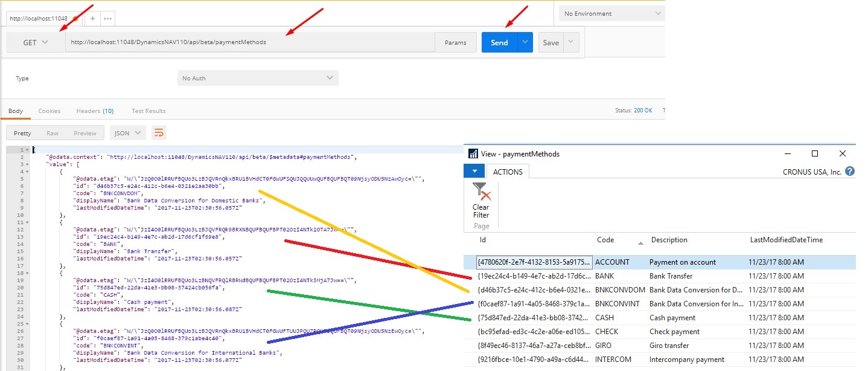Select the INTERCOM code cell
Screen dimensions: 868x371
coord(613,360)
